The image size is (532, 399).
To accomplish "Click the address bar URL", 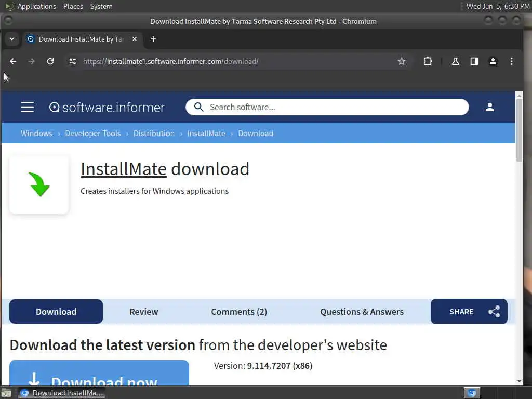I will coord(170,61).
